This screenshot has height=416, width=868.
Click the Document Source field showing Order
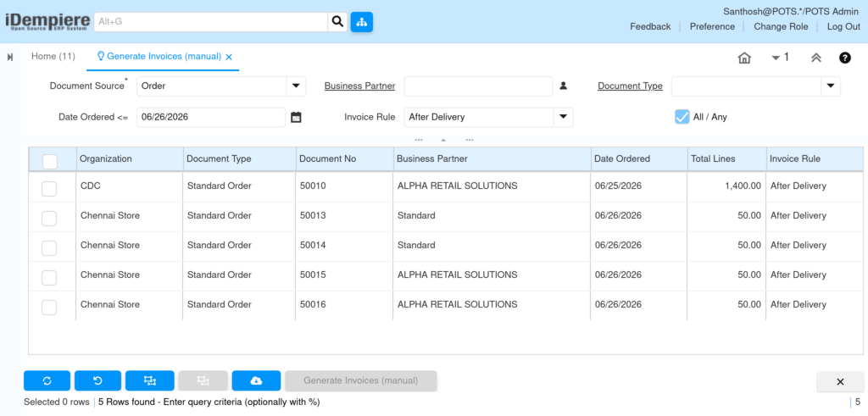pyautogui.click(x=211, y=86)
